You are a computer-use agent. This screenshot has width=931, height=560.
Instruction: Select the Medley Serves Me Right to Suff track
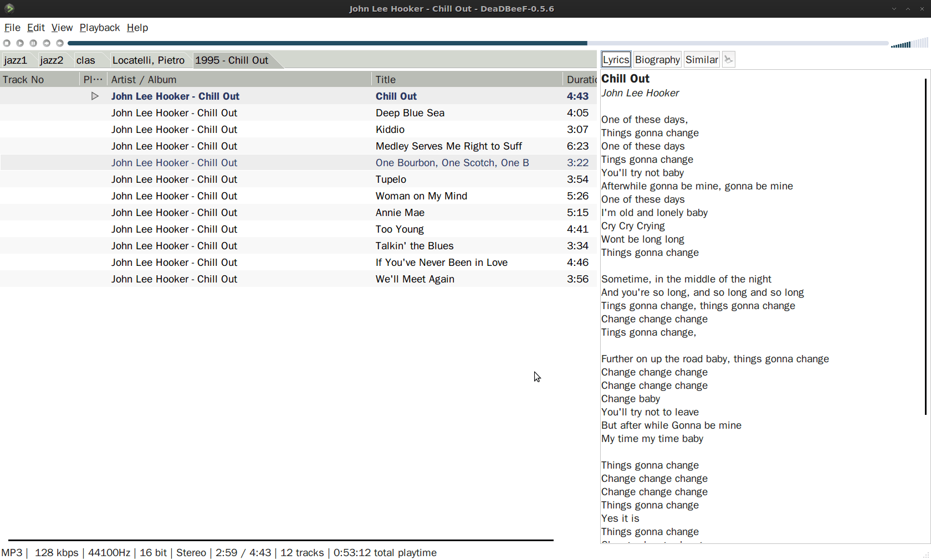[298, 146]
